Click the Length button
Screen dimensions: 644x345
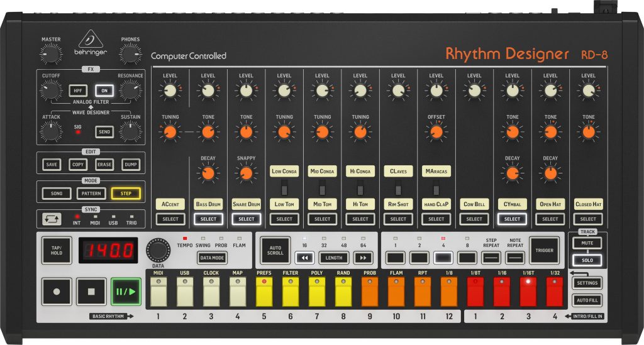coord(333,258)
